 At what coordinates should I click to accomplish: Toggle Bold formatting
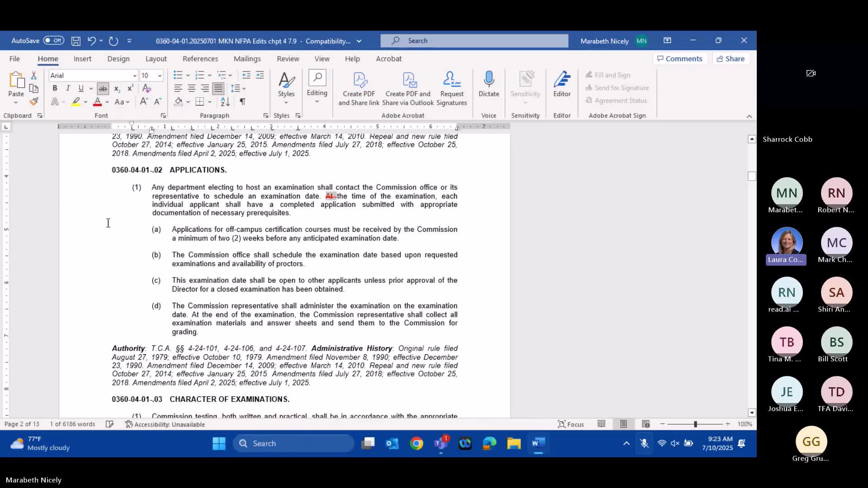click(55, 89)
